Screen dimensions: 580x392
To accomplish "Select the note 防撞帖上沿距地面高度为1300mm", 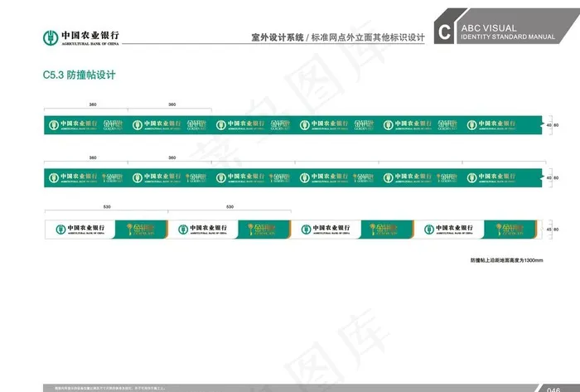I will tap(507, 260).
